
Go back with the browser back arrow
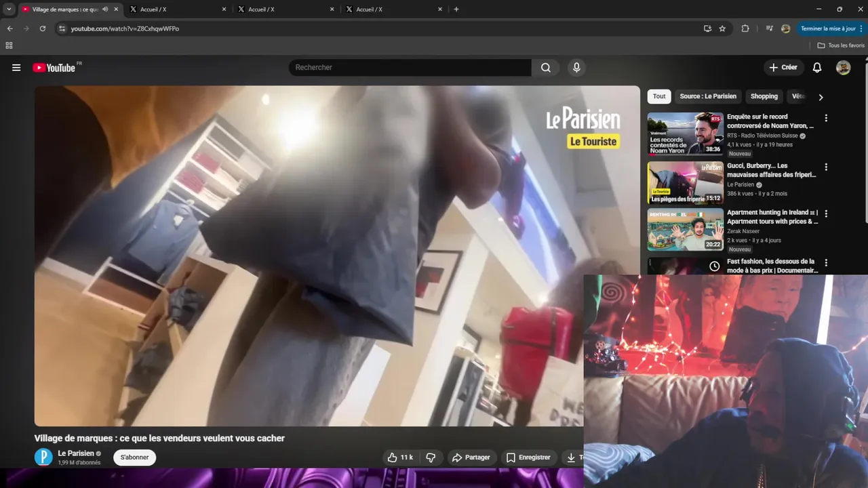[x=9, y=28]
